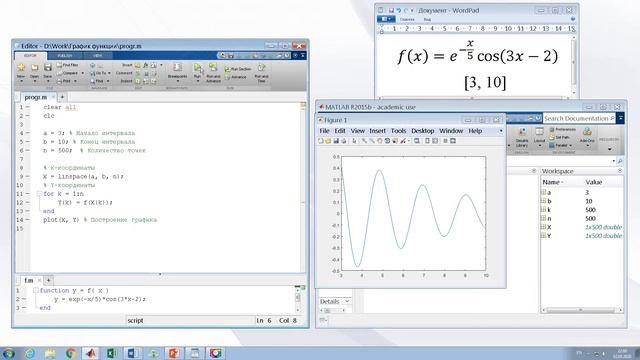
Task: Switch to the VIEW tab in Editor
Action: [97, 56]
